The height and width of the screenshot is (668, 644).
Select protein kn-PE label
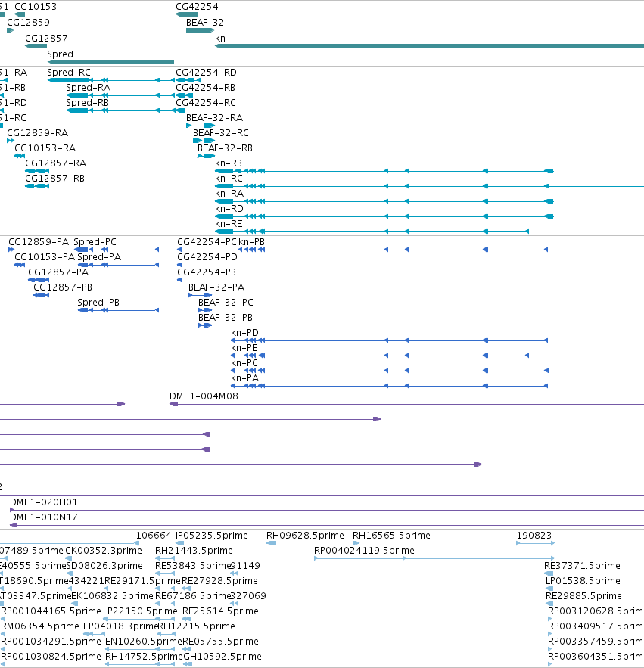[x=244, y=348]
